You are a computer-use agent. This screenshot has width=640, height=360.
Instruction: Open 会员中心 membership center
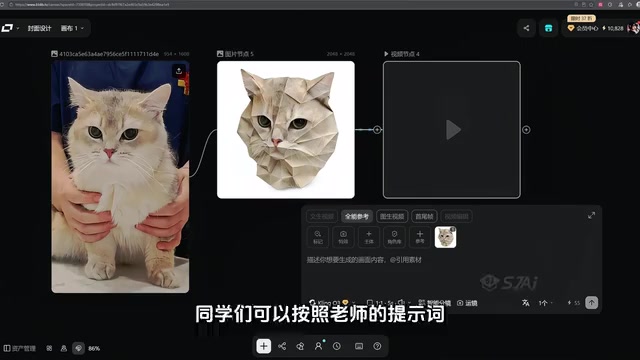click(x=583, y=28)
